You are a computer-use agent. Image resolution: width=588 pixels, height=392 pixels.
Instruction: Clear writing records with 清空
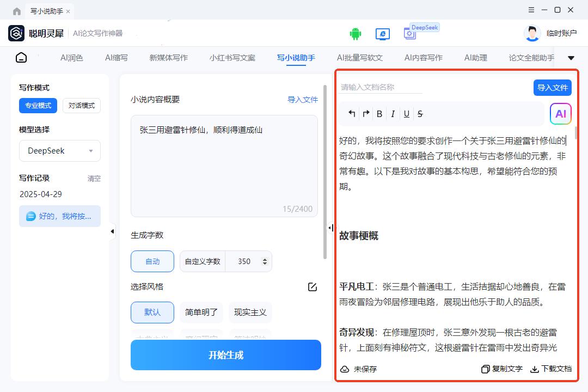pyautogui.click(x=94, y=178)
